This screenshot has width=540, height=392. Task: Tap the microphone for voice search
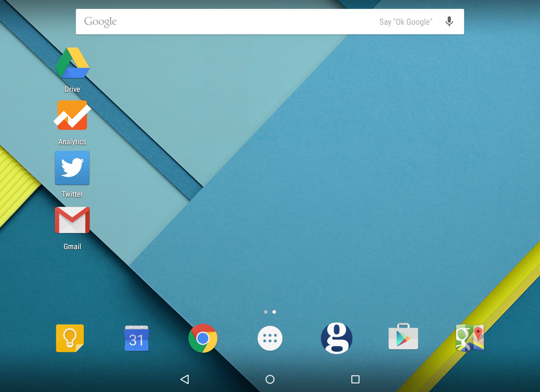pyautogui.click(x=449, y=22)
